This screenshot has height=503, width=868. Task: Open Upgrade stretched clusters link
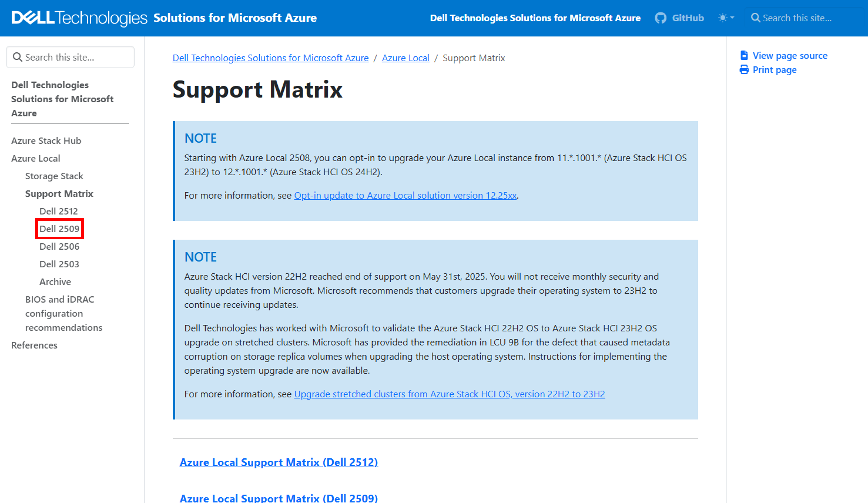(x=449, y=394)
